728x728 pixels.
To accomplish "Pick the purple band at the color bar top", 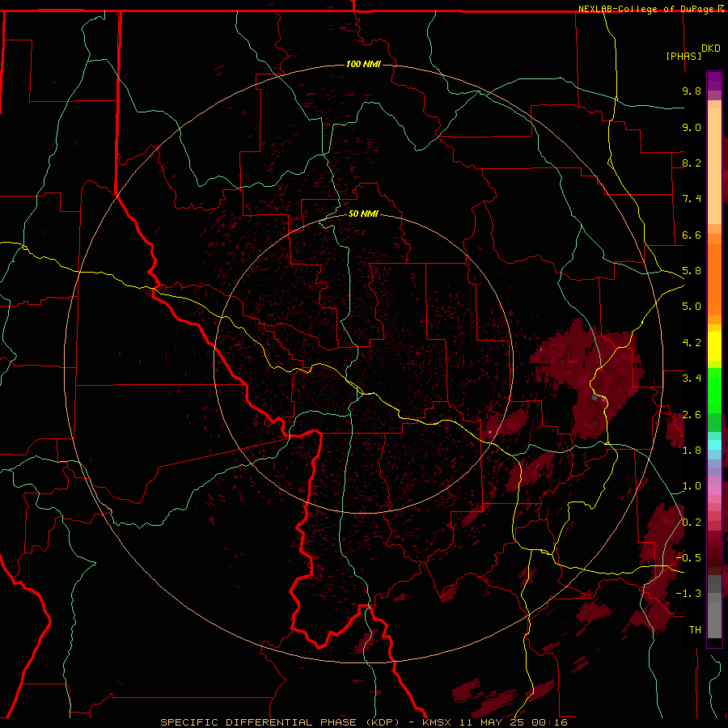I will 714,81.
